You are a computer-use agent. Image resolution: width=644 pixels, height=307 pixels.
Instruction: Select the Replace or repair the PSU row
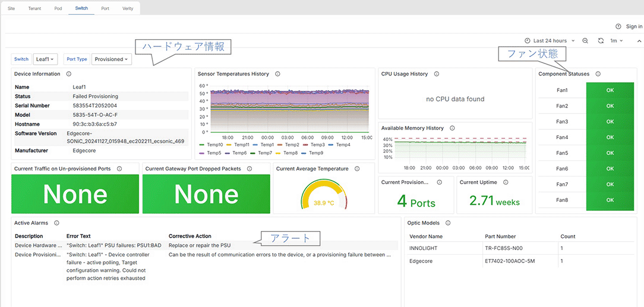pos(206,245)
